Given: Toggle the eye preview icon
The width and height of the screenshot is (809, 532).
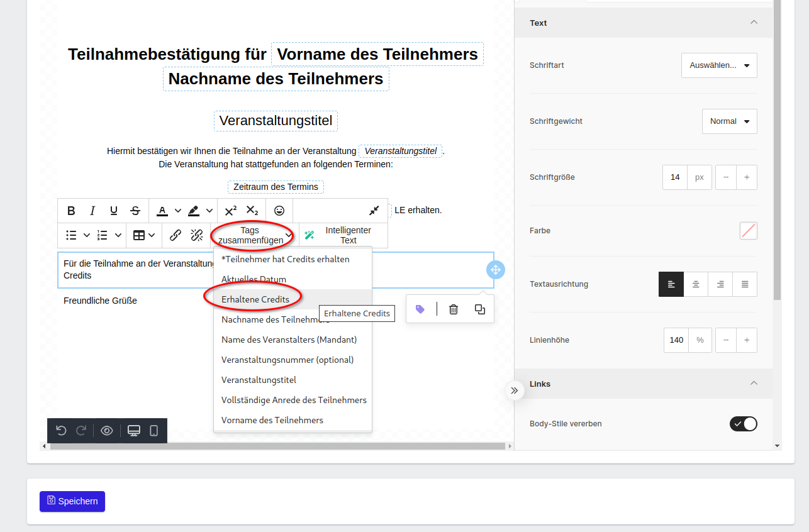Looking at the screenshot, I should [x=107, y=431].
